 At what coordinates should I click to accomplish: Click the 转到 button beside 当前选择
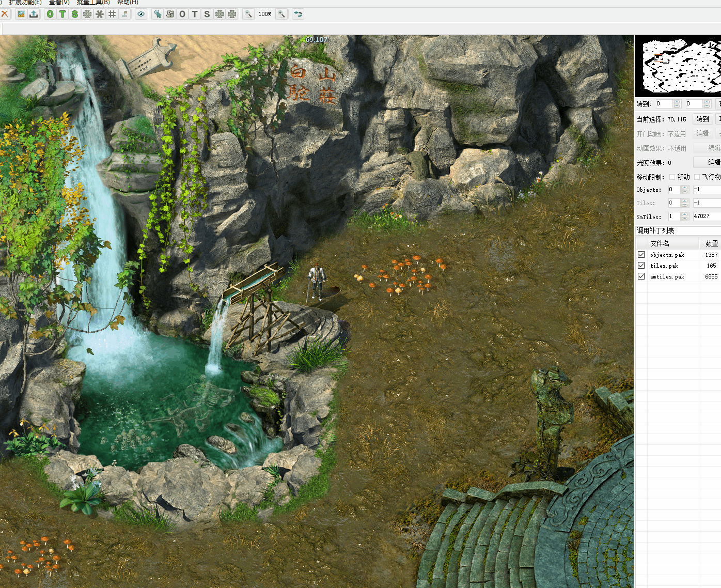[702, 119]
